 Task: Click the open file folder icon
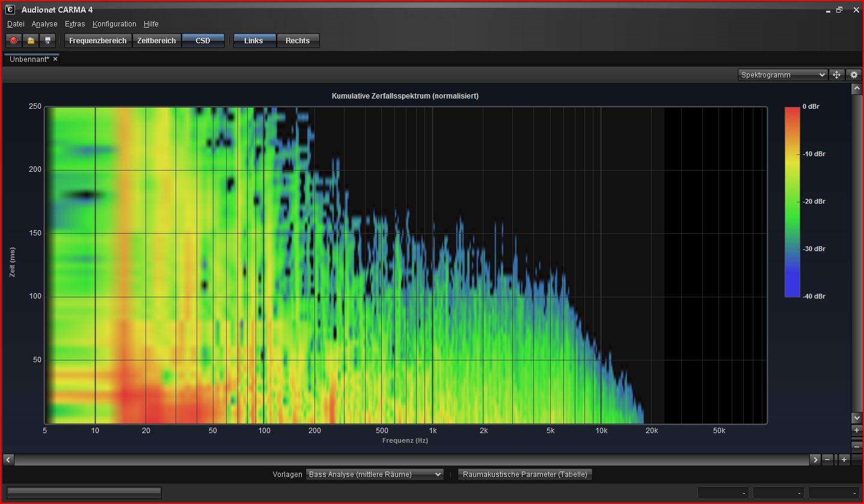coord(31,41)
